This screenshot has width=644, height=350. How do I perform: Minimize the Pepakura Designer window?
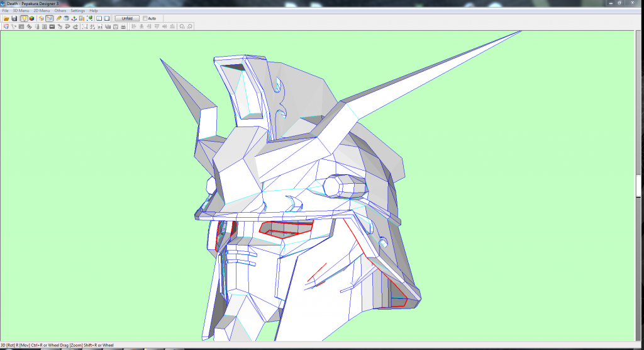611,3
